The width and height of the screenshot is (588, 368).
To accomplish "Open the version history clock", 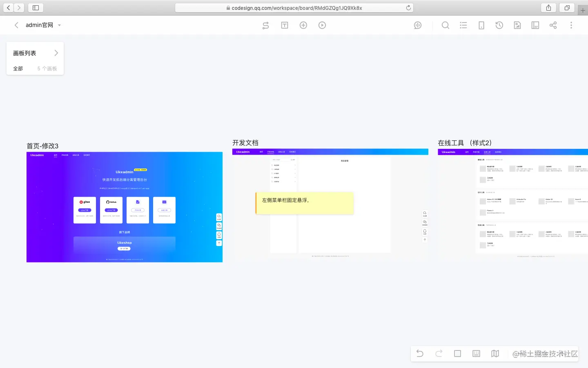I will pyautogui.click(x=499, y=25).
